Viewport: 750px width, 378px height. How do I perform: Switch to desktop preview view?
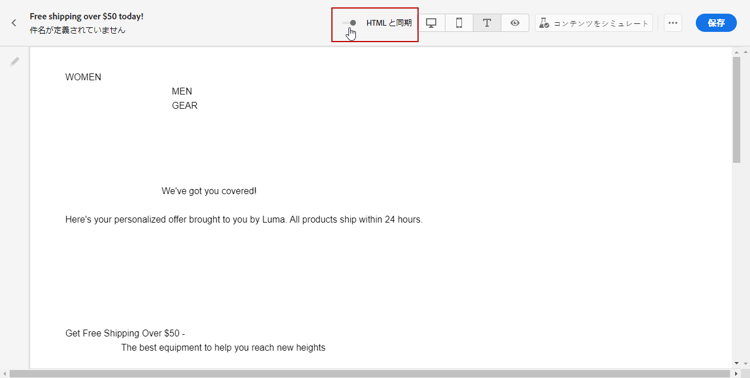[431, 22]
